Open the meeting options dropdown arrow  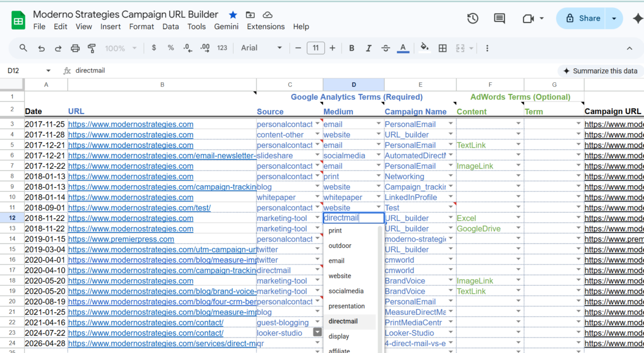(x=542, y=18)
